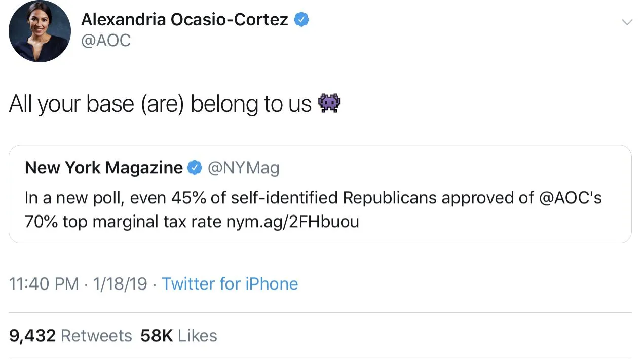The height and width of the screenshot is (359, 644).
Task: Click the "self-identified Republicans" phrase
Action: coord(334,198)
